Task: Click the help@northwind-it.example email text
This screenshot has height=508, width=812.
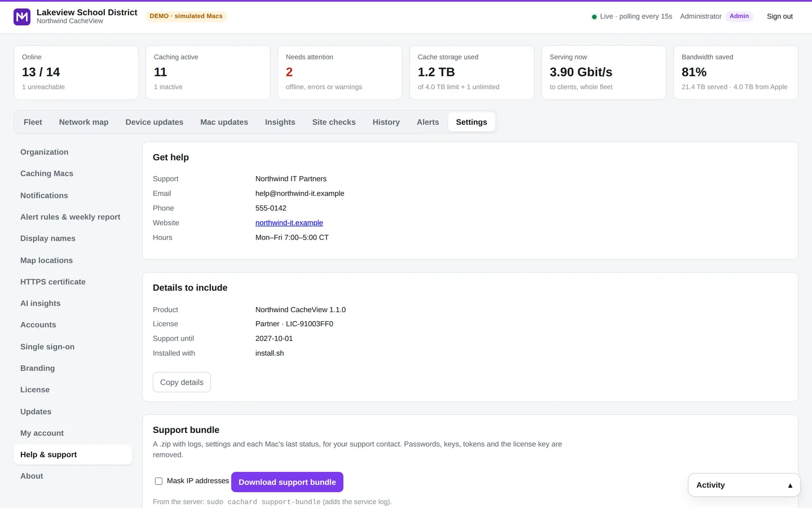Action: pyautogui.click(x=300, y=194)
